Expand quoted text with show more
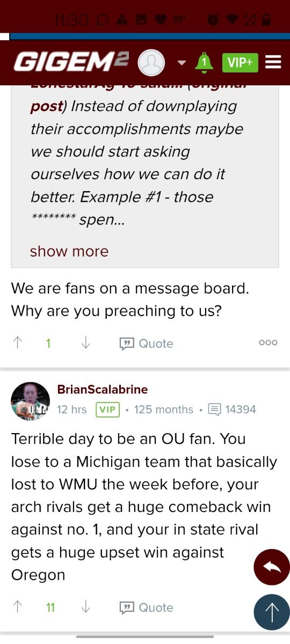 69,251
